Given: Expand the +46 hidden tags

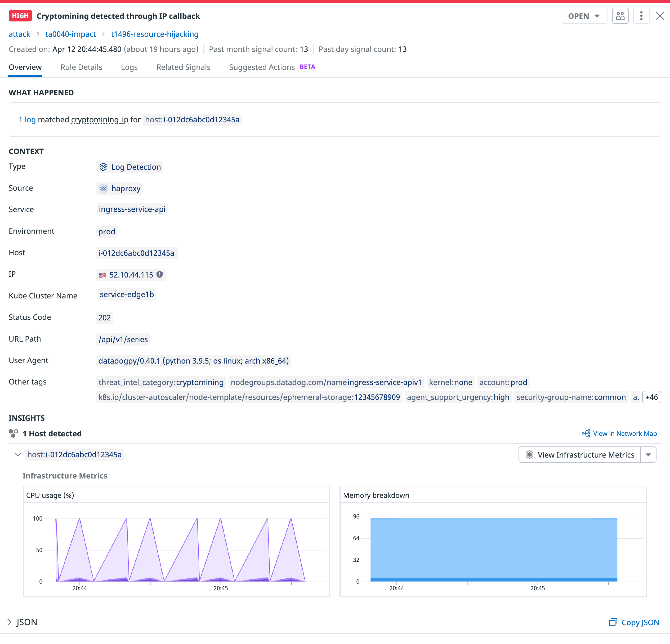Looking at the screenshot, I should pos(651,397).
